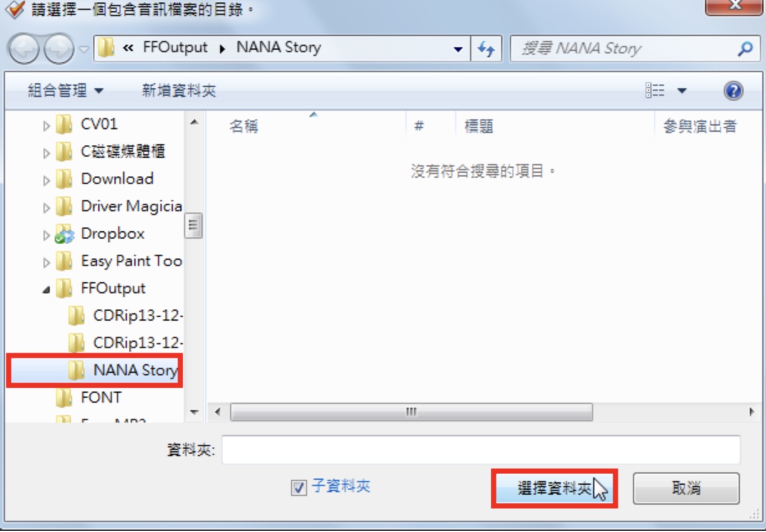The width and height of the screenshot is (766, 532).
Task: Open view options dropdown arrow
Action: point(681,91)
